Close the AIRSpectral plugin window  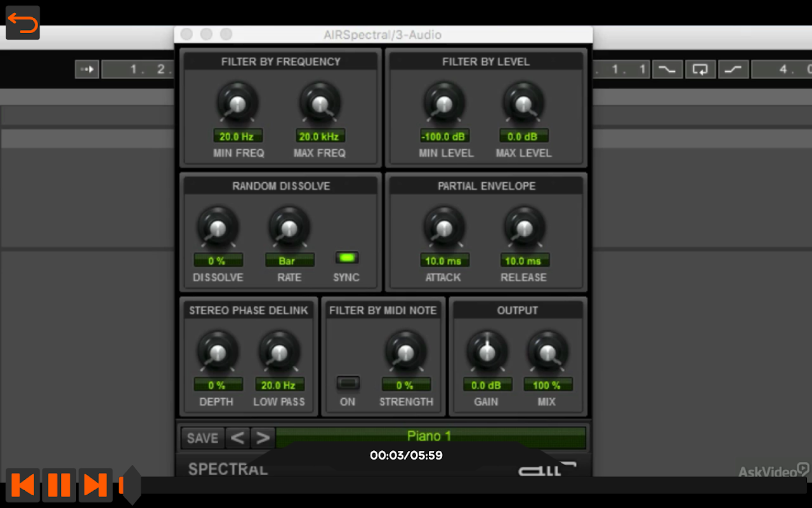coord(187,34)
